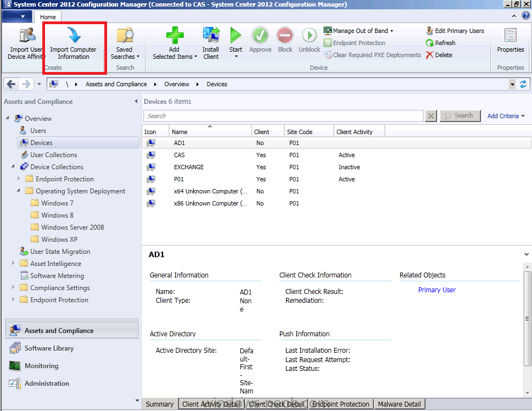Open the Help question mark icon
532x411 pixels.
[526, 15]
